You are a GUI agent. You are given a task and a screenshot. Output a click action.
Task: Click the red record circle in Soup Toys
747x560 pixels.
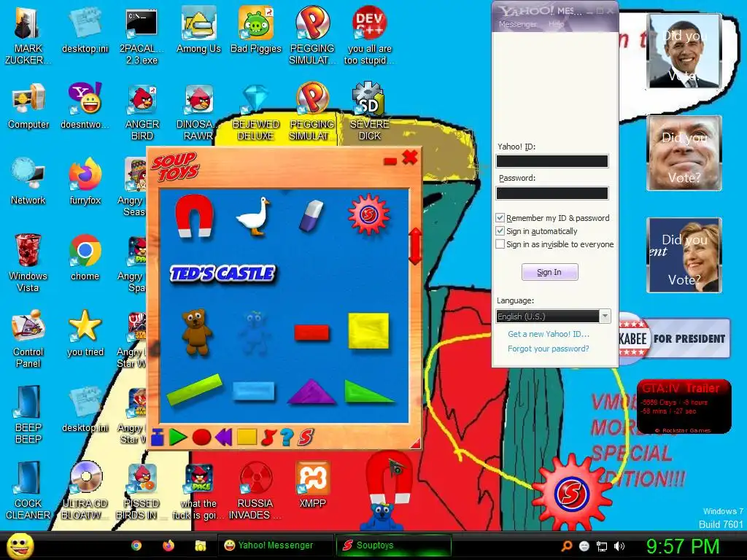click(x=201, y=437)
